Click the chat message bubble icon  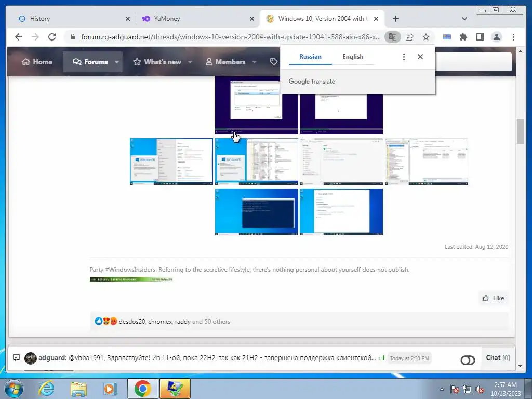coord(16,357)
